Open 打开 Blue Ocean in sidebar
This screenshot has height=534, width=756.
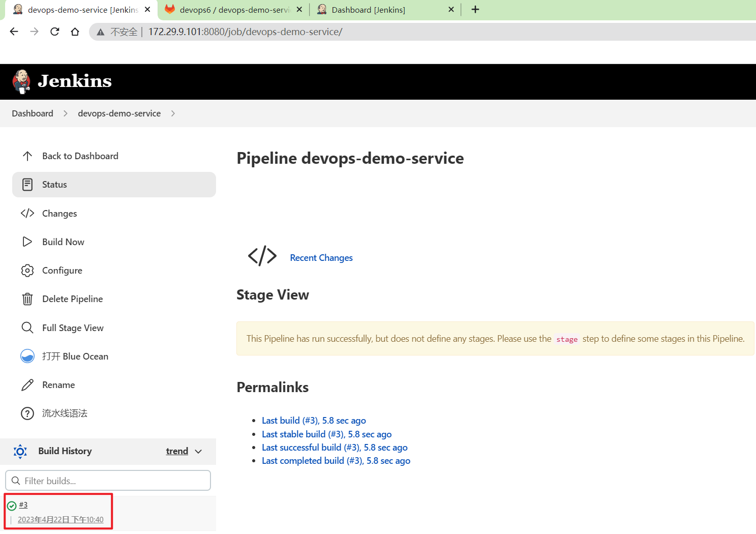pos(114,356)
